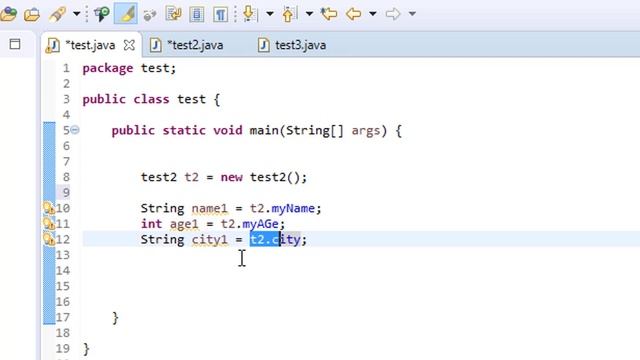Open the Search flashlight tool

[58, 14]
